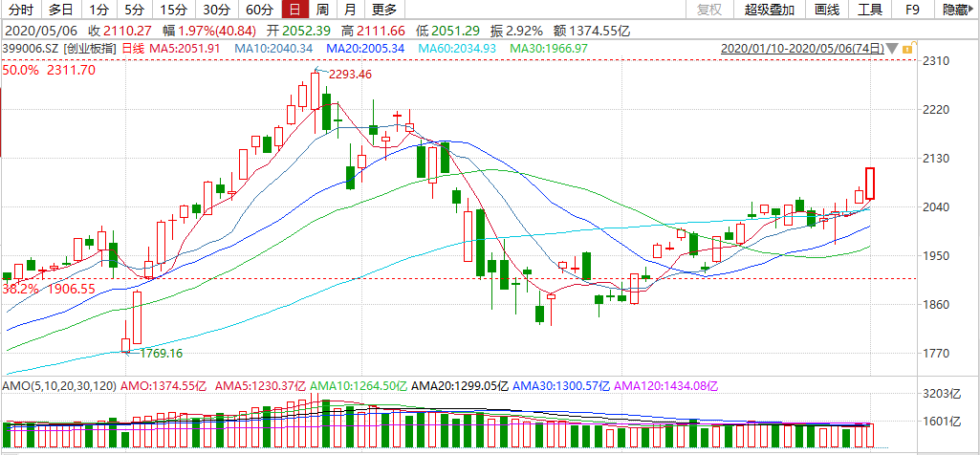
Task: Select the 5分 period tab
Action: pyautogui.click(x=133, y=10)
